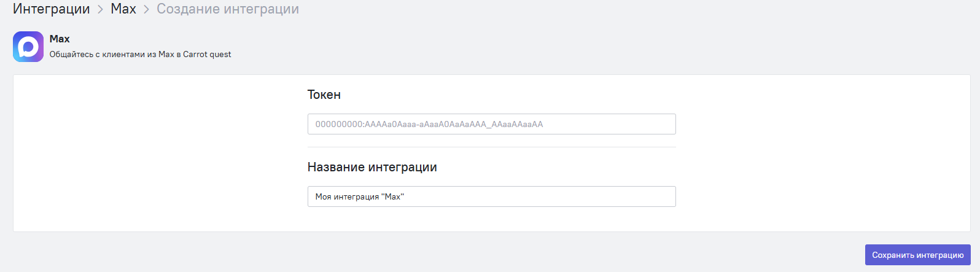Click first breadcrumb chevron after Интеграции

(x=101, y=10)
